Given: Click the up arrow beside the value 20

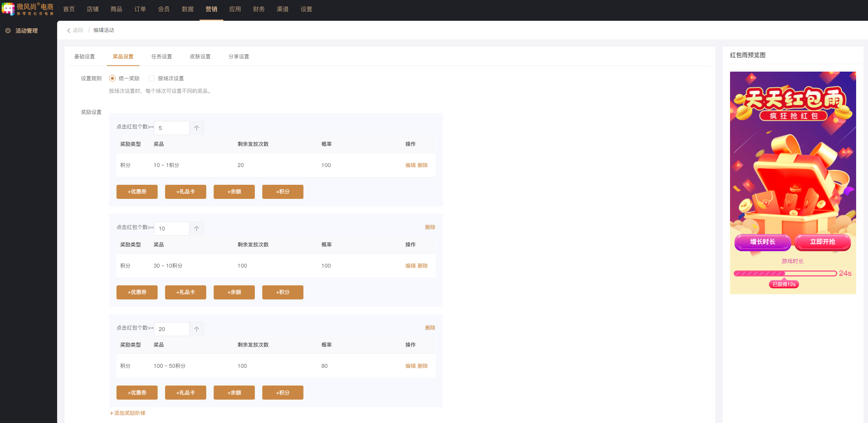Looking at the screenshot, I should (x=197, y=329).
